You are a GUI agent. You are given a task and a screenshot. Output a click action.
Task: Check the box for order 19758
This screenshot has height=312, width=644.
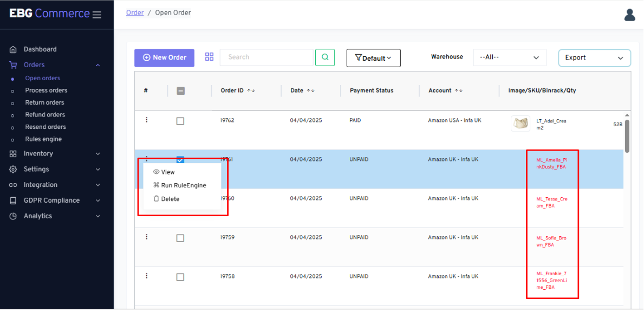coord(180,277)
